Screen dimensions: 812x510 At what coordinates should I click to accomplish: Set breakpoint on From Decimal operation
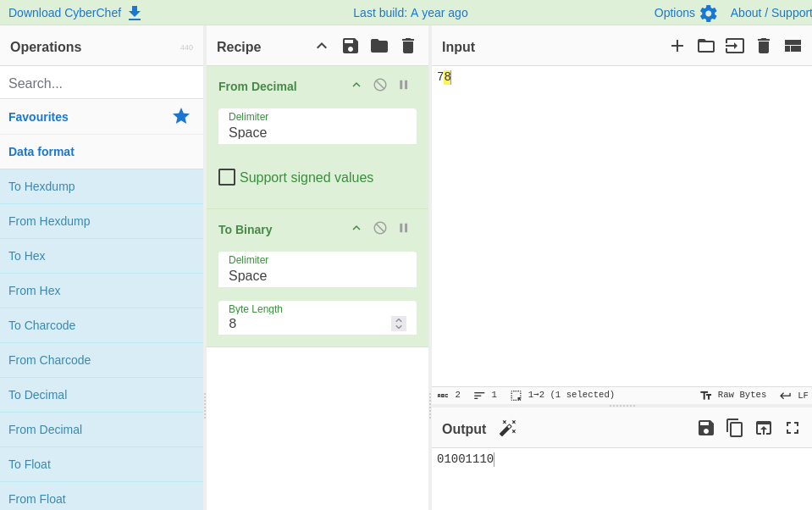tap(403, 85)
